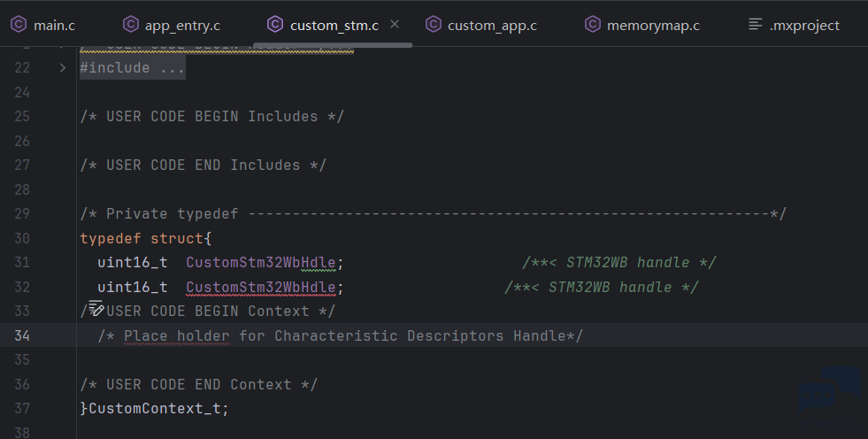
Task: Open the .mxproject tab
Action: (795, 25)
